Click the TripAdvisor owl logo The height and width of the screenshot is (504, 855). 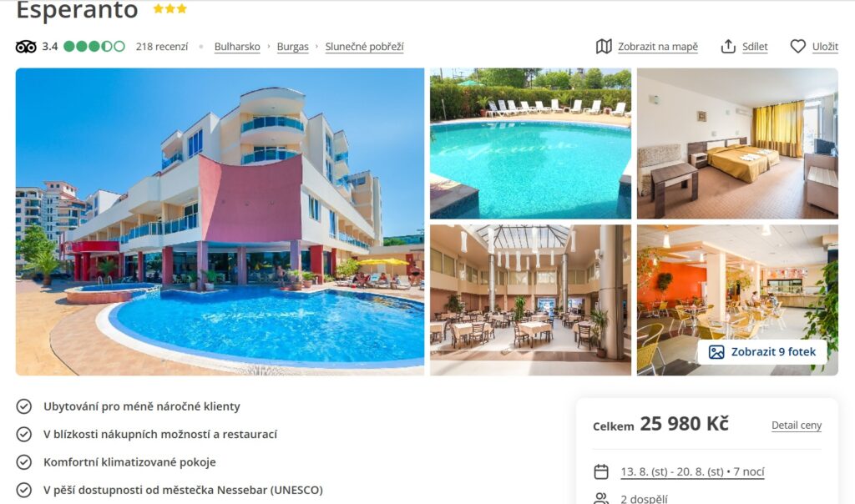26,47
